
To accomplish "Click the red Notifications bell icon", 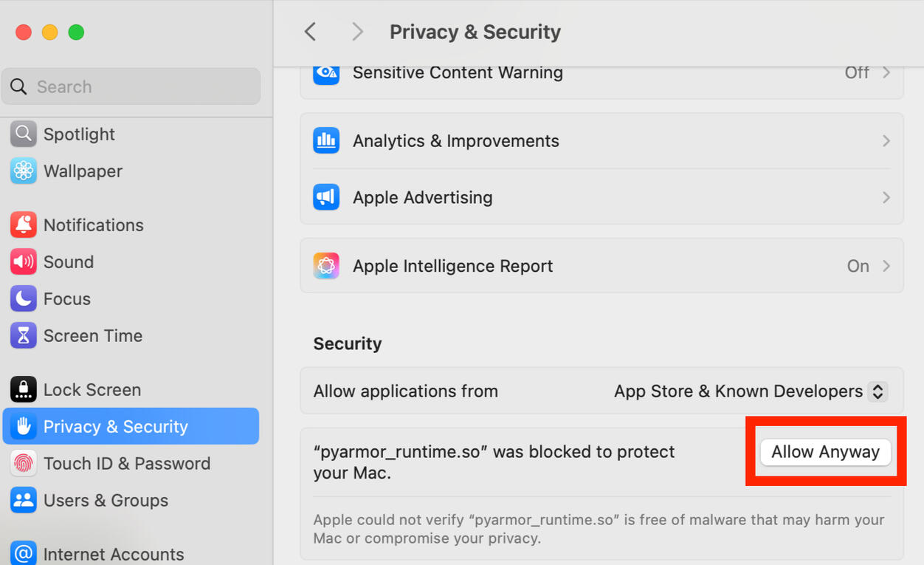I will 24,225.
